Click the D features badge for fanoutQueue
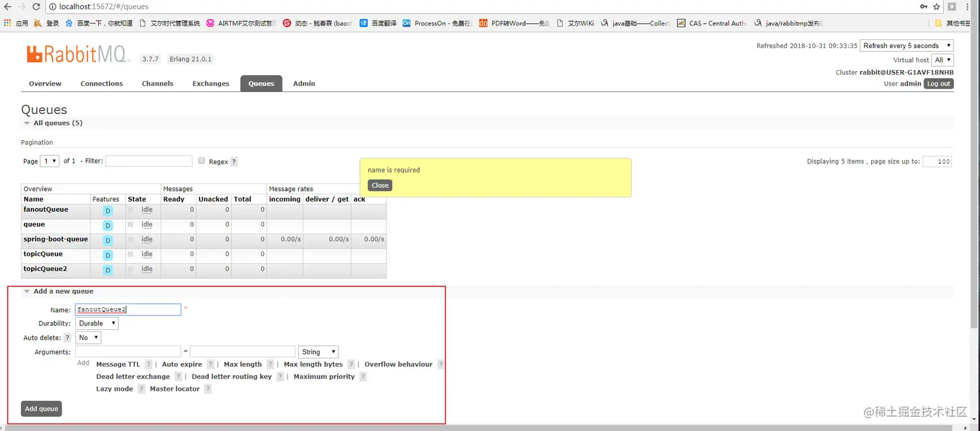The width and height of the screenshot is (980, 431). tap(108, 211)
